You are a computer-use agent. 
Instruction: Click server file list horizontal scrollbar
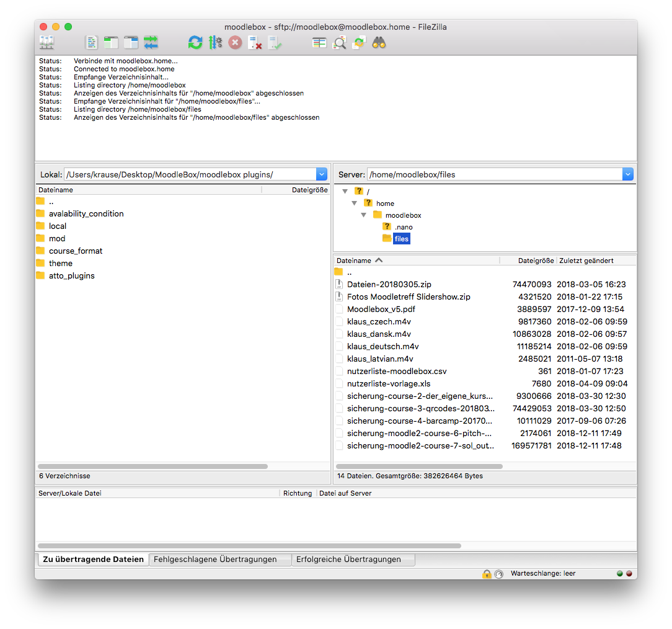coord(419,466)
